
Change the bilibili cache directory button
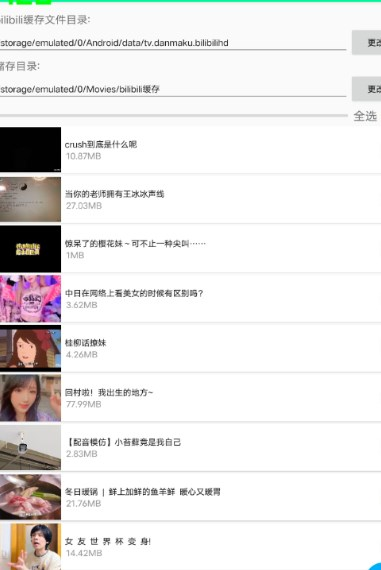click(366, 43)
